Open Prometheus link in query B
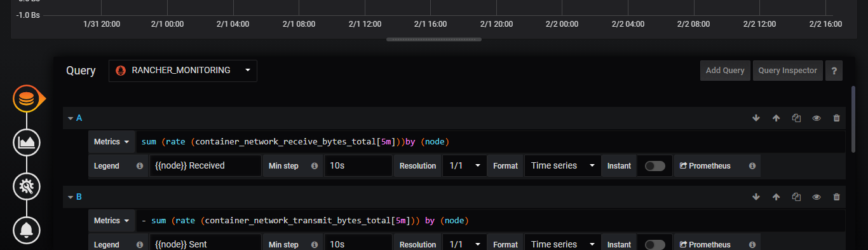Image resolution: width=868 pixels, height=250 pixels. [705, 245]
